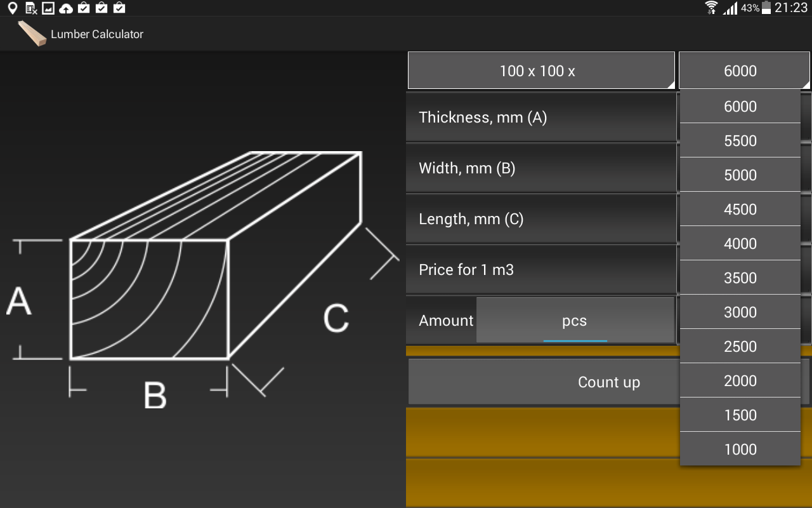Pick 3000 from the length options

(740, 312)
